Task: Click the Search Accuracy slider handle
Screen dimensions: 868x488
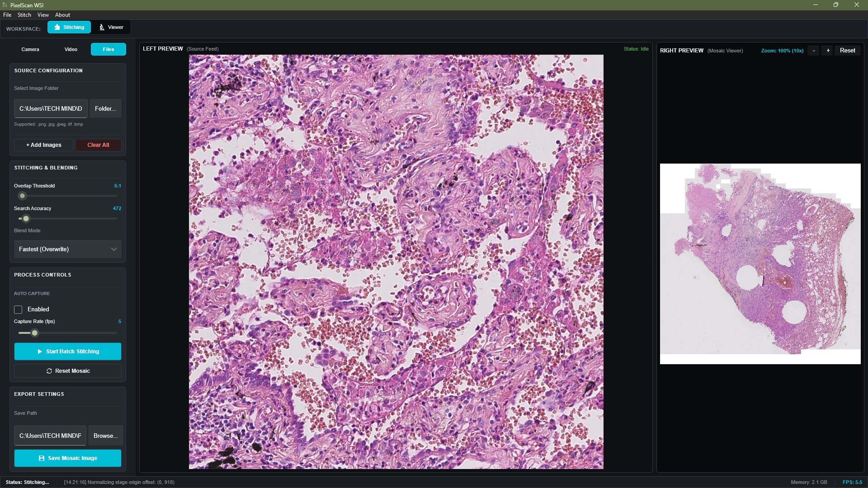Action: coord(26,219)
